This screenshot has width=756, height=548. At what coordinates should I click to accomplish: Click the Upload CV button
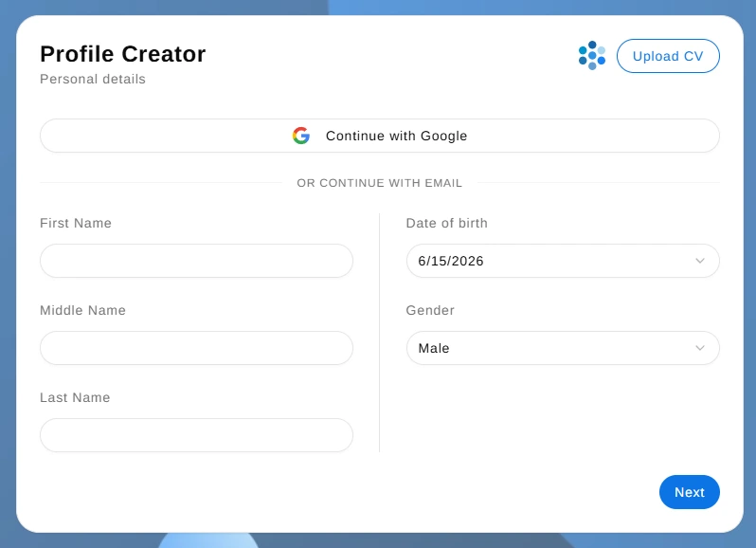668,56
